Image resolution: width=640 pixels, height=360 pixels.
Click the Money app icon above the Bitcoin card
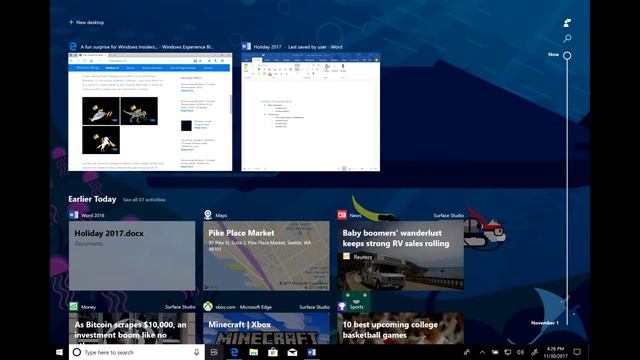73,307
